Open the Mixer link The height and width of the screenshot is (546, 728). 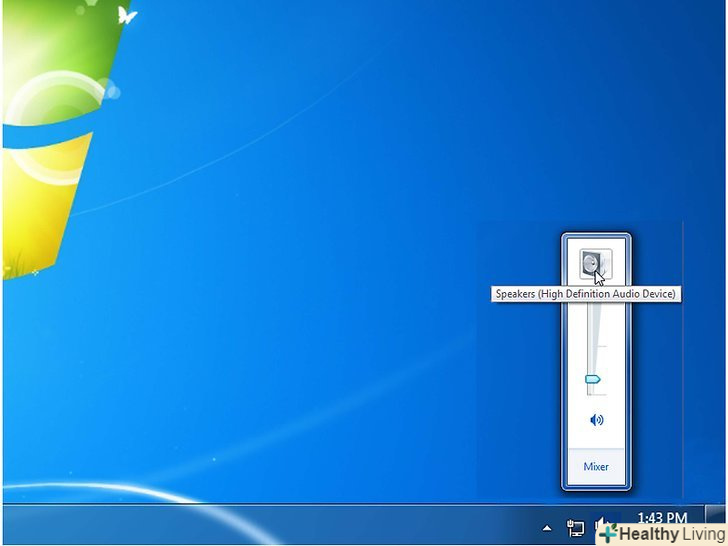[596, 467]
